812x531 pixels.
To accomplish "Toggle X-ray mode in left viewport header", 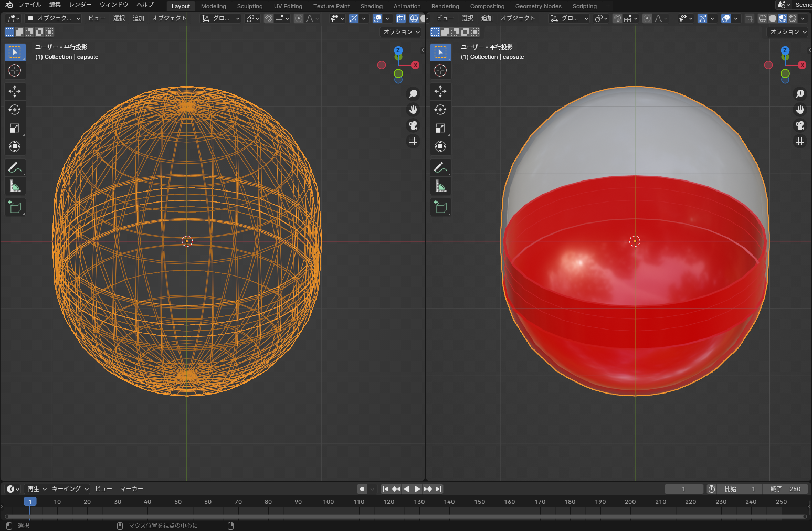I will 401,18.
